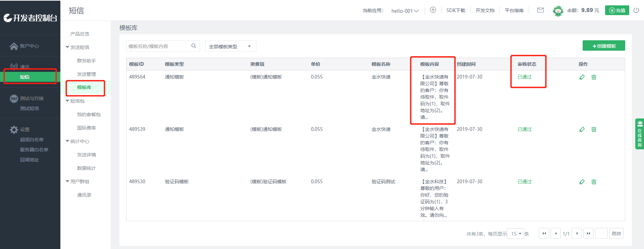Open 账户中心 in the sidebar
Screen dimensions: 644x249
(x=24, y=46)
